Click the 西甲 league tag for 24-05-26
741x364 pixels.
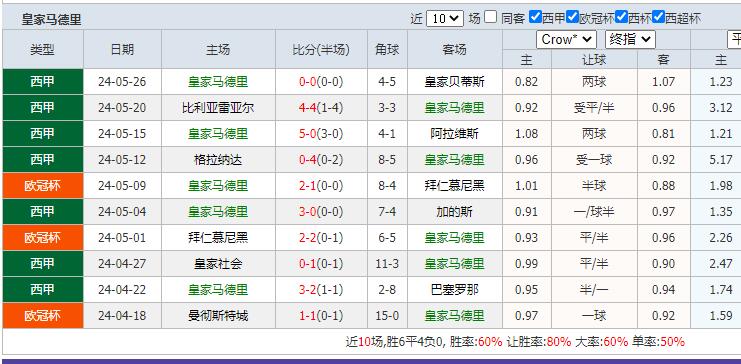tap(43, 82)
